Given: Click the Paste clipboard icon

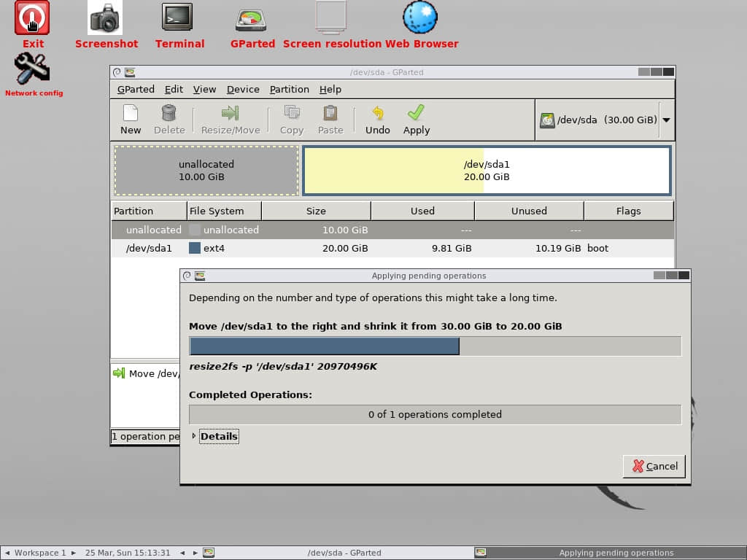Looking at the screenshot, I should pos(330,113).
